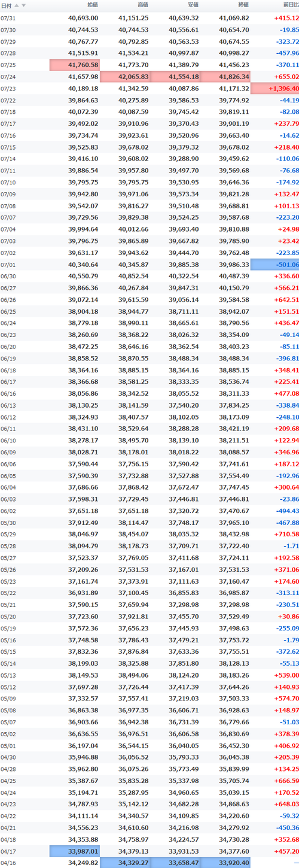This screenshot has width=299, height=868.
Task: Select the date cell 07/31
Action: [8, 18]
